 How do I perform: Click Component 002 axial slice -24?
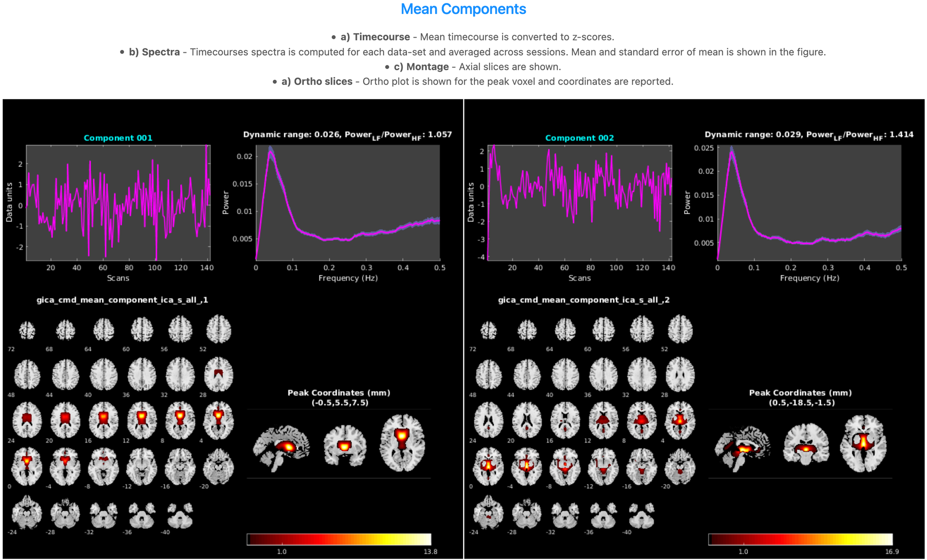tap(489, 512)
